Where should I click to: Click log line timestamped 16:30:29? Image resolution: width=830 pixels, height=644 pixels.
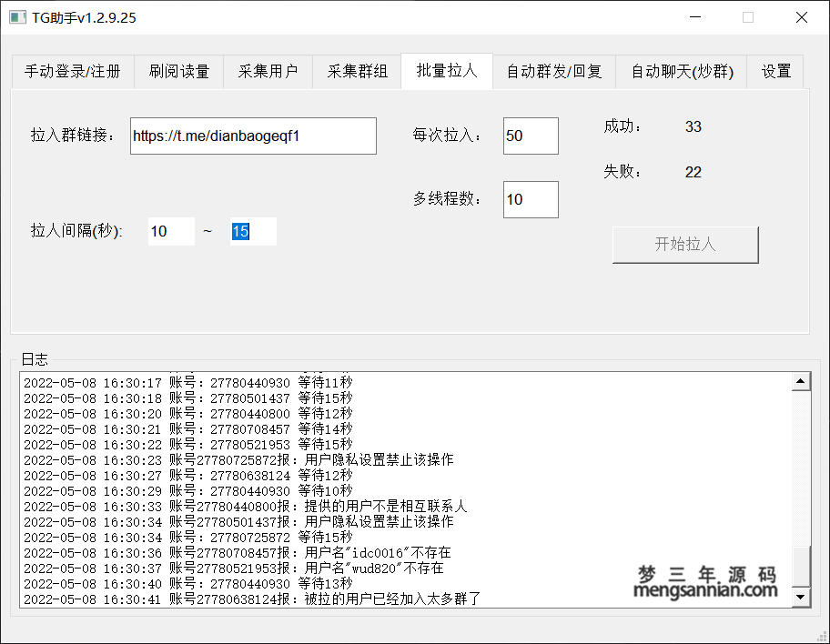[x=187, y=491]
